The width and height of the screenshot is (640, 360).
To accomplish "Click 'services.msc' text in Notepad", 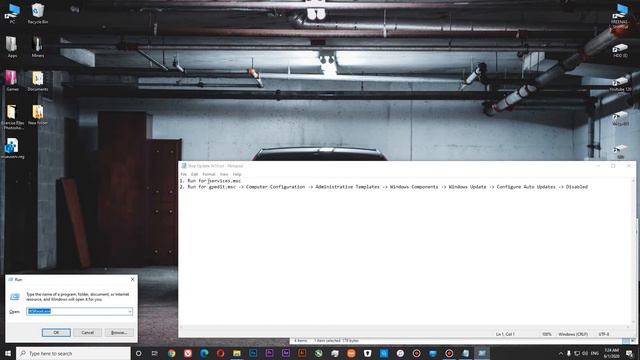I will 224,180.
